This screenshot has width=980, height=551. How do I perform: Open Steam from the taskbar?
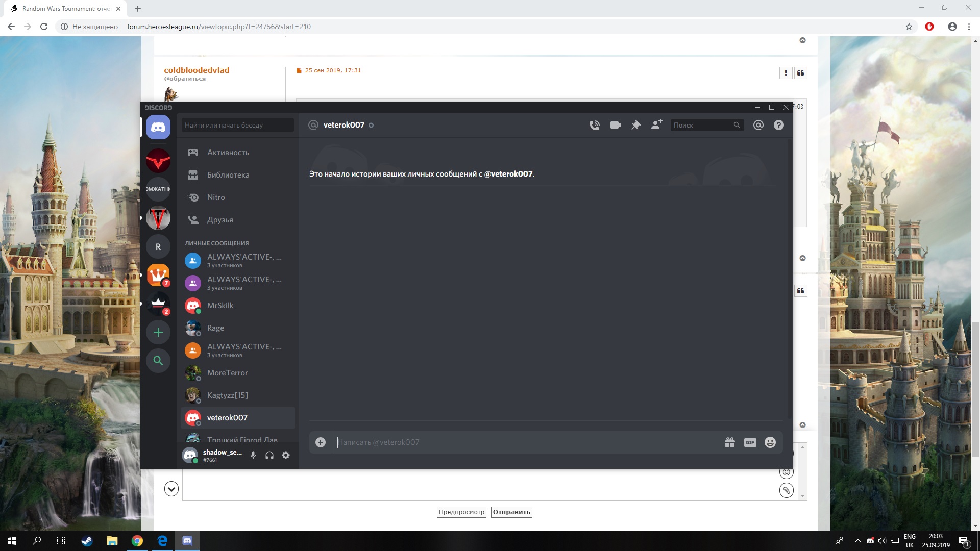(87, 541)
